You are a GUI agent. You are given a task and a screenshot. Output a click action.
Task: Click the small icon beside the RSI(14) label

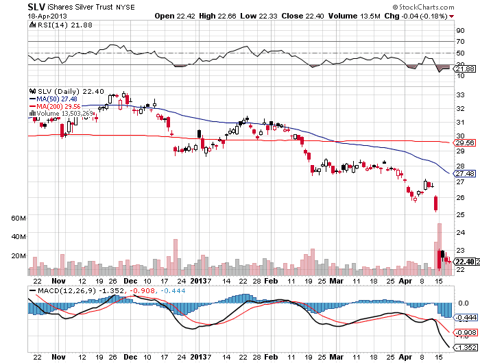coord(32,25)
